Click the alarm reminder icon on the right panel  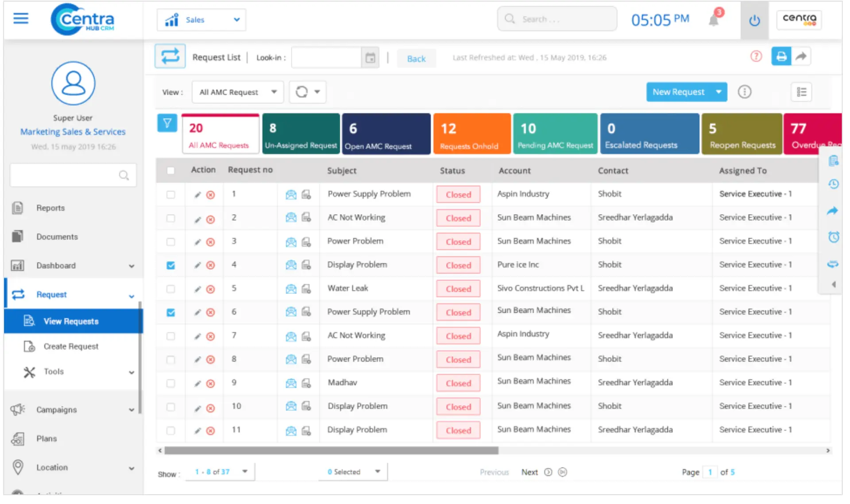point(833,237)
